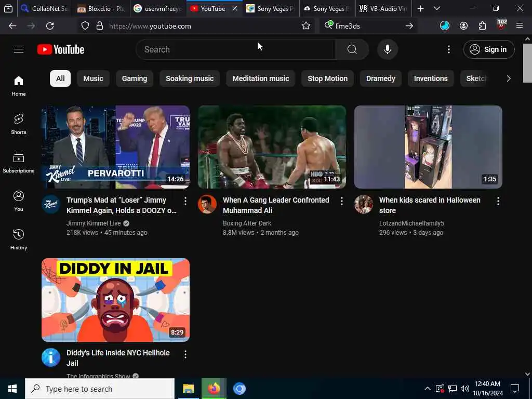532x399 pixels.
Task: Open When kids scared in Halloween title
Action: click(x=430, y=205)
